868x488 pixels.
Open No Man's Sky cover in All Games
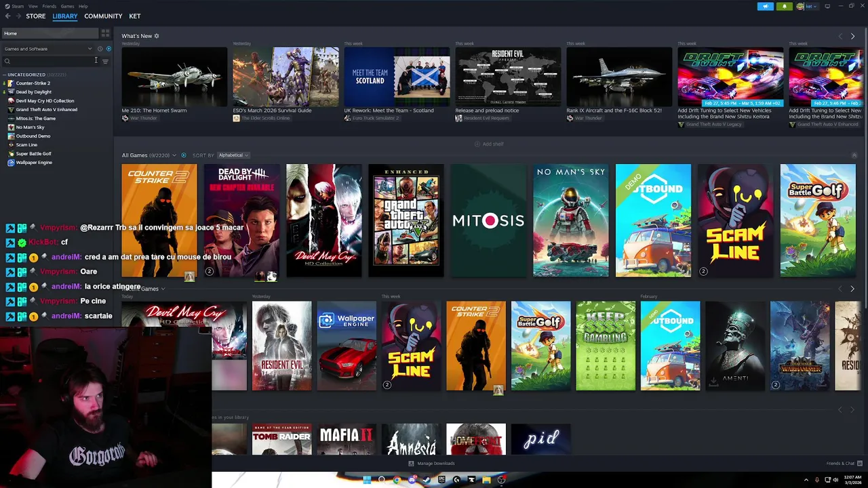[x=570, y=220]
